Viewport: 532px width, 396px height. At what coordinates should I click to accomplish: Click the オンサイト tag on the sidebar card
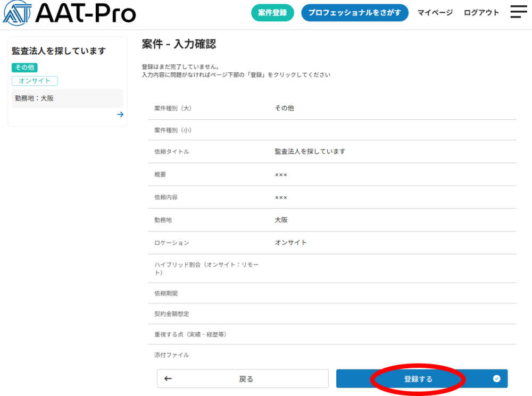[x=35, y=81]
